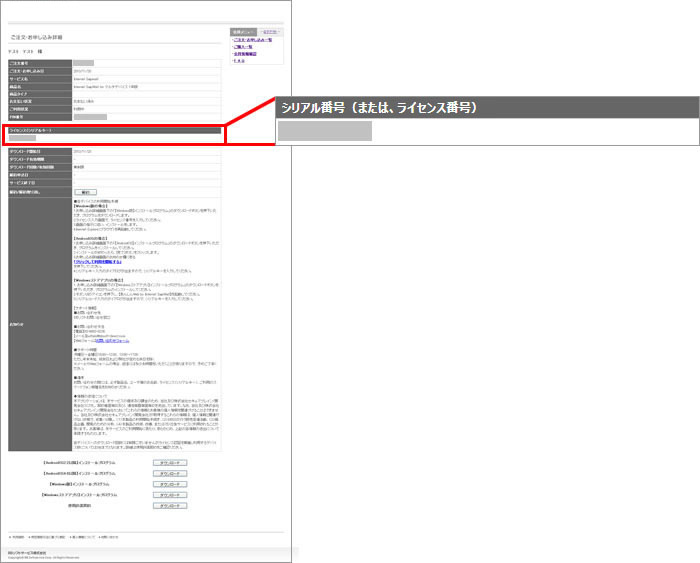Open the ご注文・お申し込み一覧 sidebar link

pos(253,40)
